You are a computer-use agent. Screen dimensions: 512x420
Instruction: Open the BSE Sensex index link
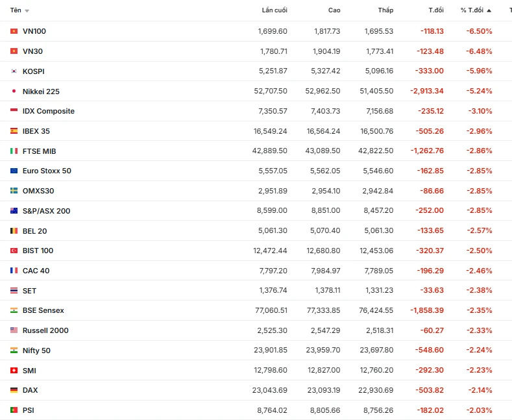coord(43,311)
